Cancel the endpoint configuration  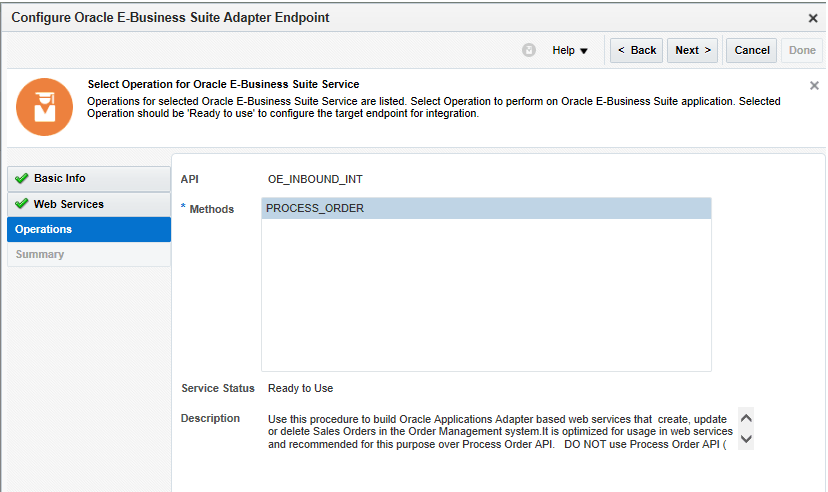pos(752,50)
